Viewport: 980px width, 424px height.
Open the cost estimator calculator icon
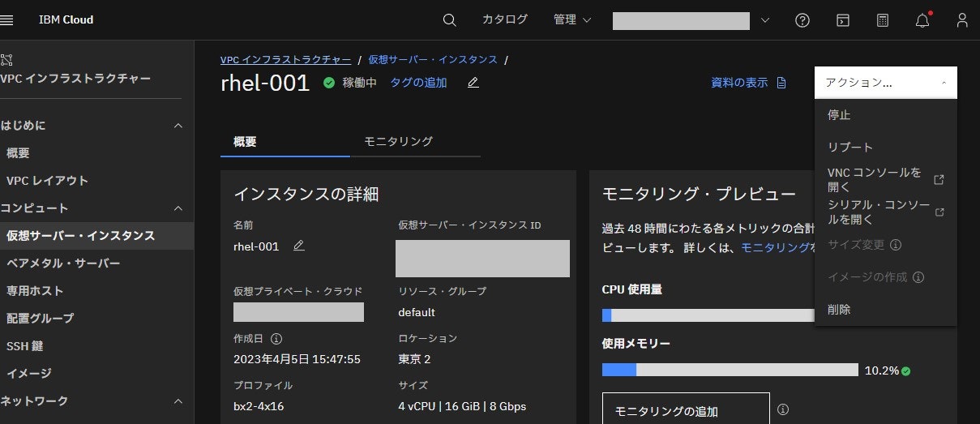883,20
